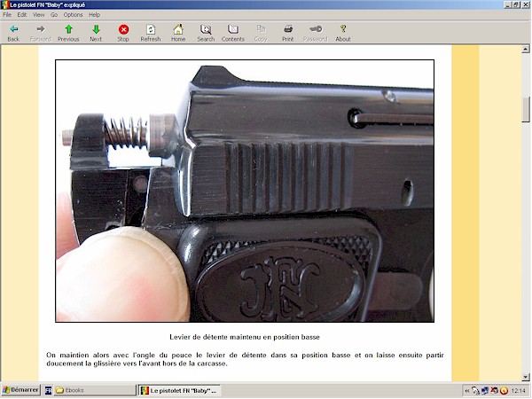
Task: Click the greyed-out Copy icon
Action: point(261,29)
